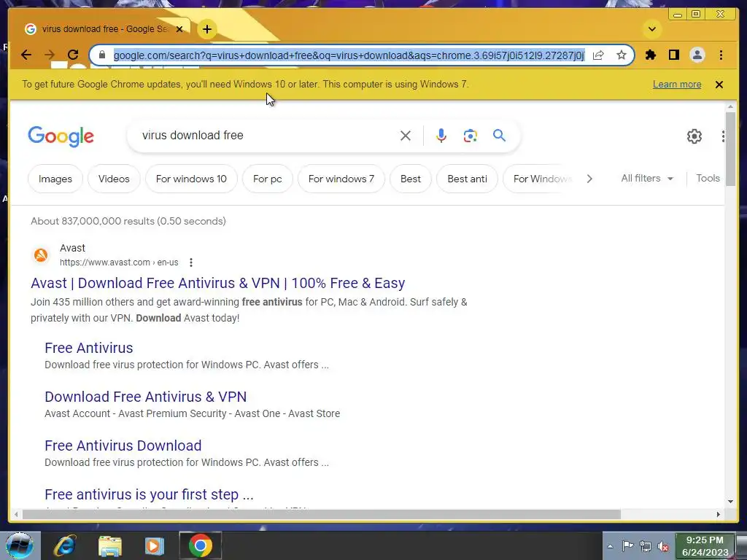The height and width of the screenshot is (560, 747).
Task: Click the Google search text field
Action: pos(267,136)
